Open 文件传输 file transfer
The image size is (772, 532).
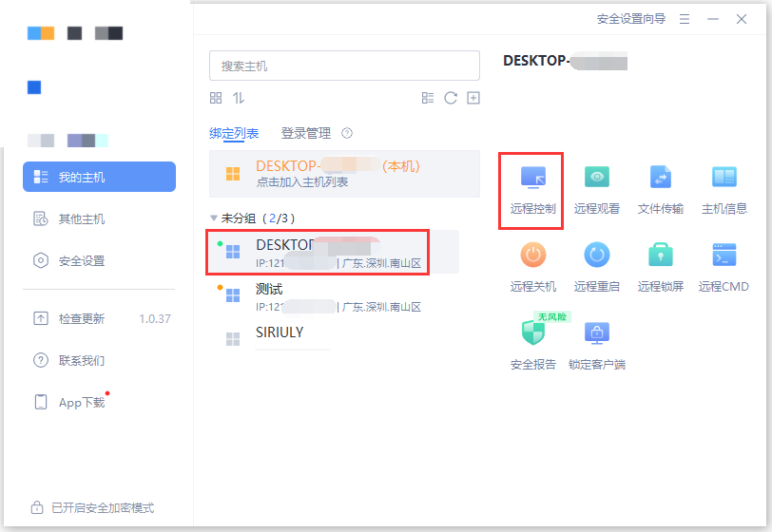pyautogui.click(x=660, y=190)
